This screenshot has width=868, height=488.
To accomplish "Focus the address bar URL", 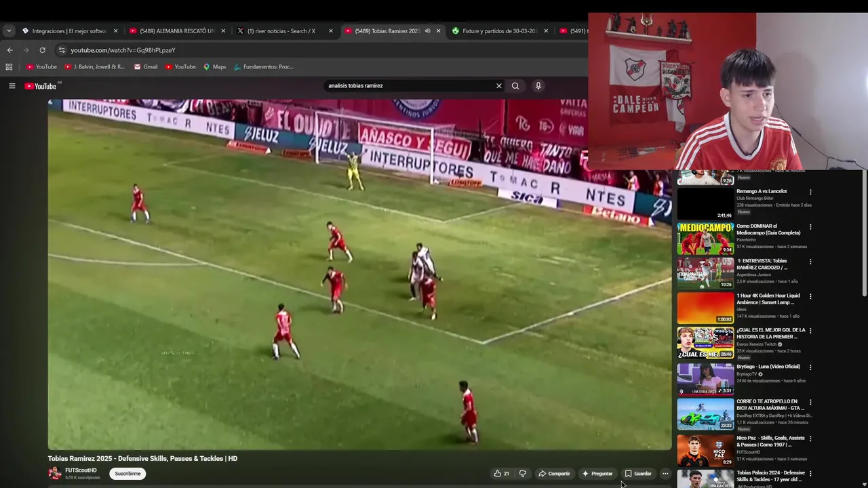I will (123, 50).
